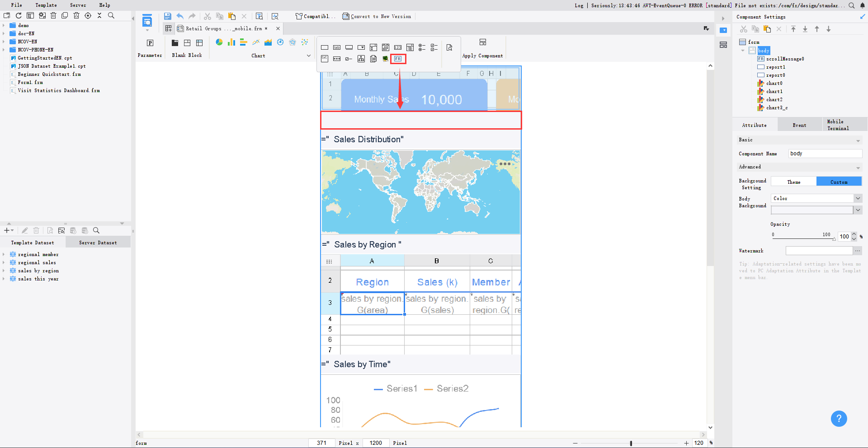Screen dimensions: 868x448
Task: Click the Apply Component icon
Action: (x=483, y=42)
